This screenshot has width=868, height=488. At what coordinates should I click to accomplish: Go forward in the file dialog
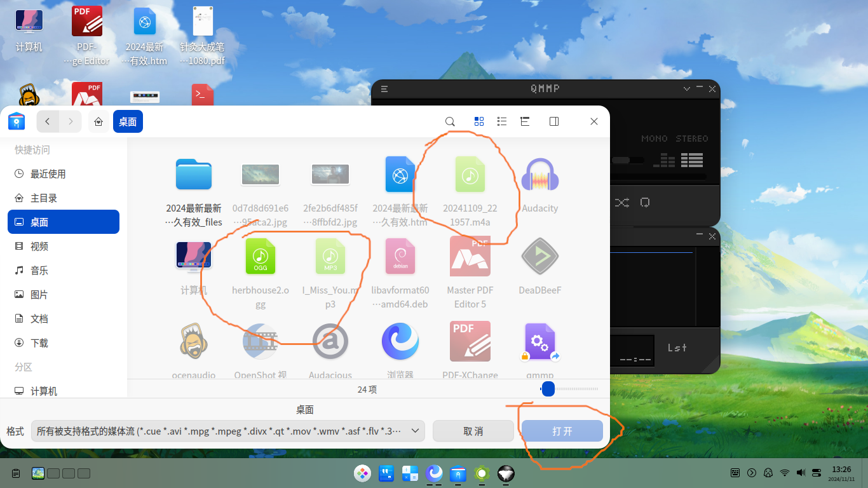pyautogui.click(x=71, y=121)
